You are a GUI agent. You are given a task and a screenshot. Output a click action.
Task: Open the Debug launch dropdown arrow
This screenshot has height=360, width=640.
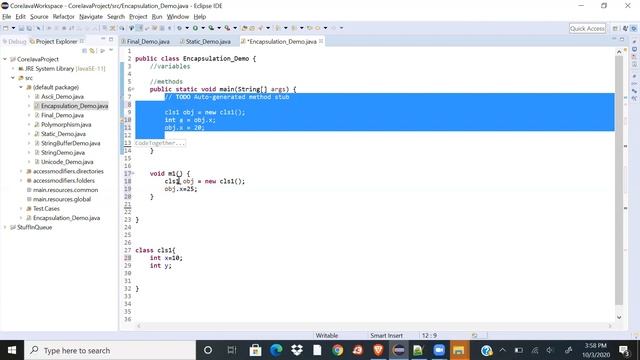point(187,28)
